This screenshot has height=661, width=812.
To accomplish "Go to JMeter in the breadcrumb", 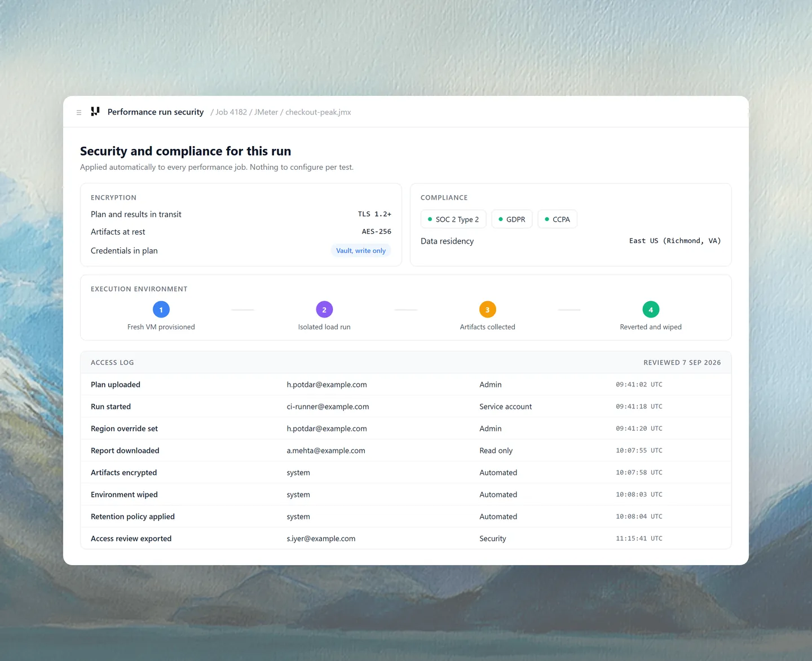I will (x=266, y=112).
